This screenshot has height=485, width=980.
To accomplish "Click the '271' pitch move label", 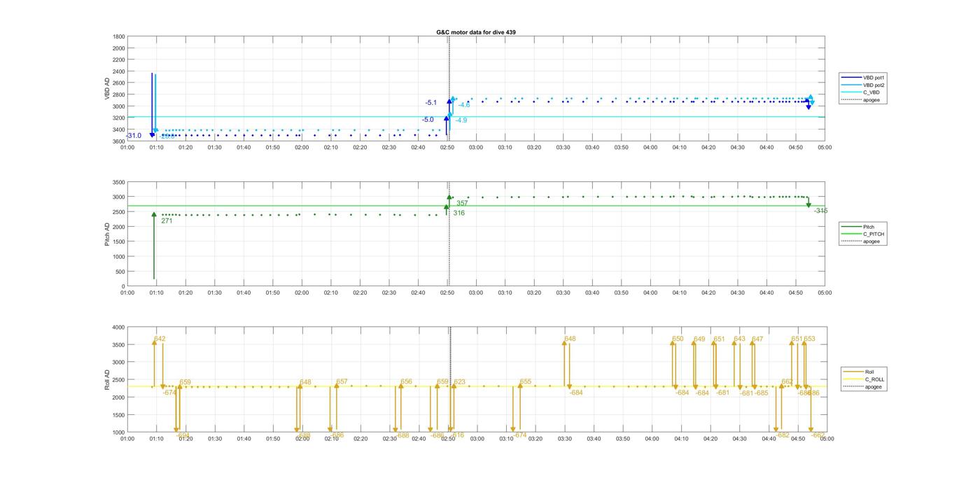I will click(167, 221).
